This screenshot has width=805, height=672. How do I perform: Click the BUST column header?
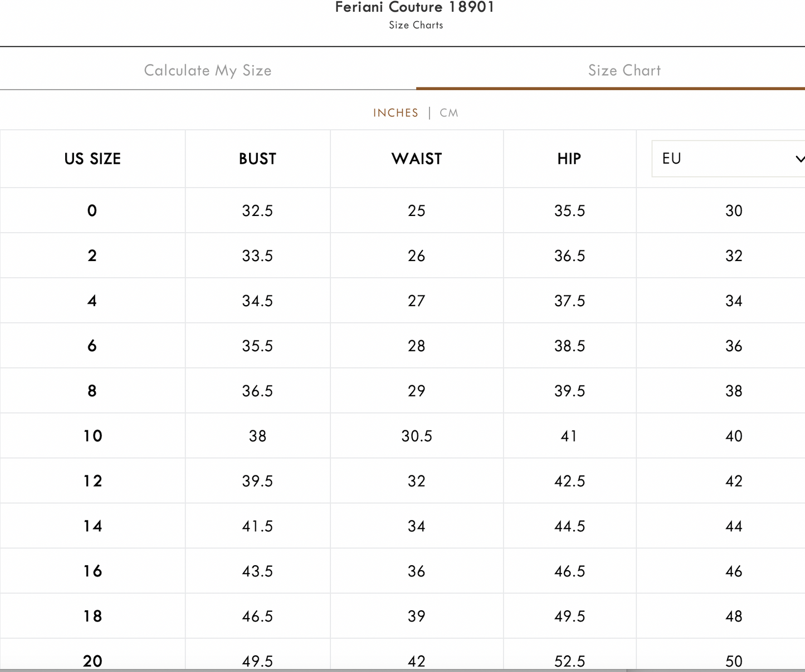click(x=257, y=159)
